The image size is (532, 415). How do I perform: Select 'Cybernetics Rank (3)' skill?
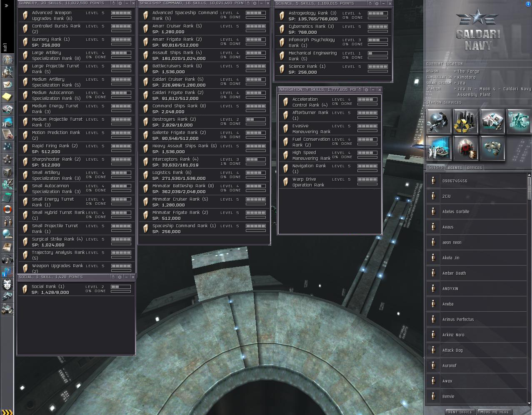(x=333, y=29)
